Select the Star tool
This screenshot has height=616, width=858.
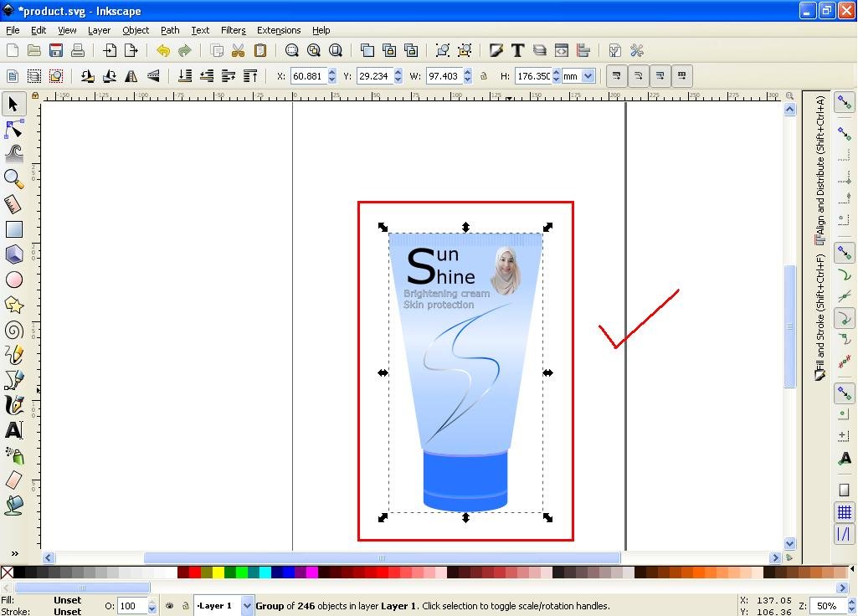[13, 305]
